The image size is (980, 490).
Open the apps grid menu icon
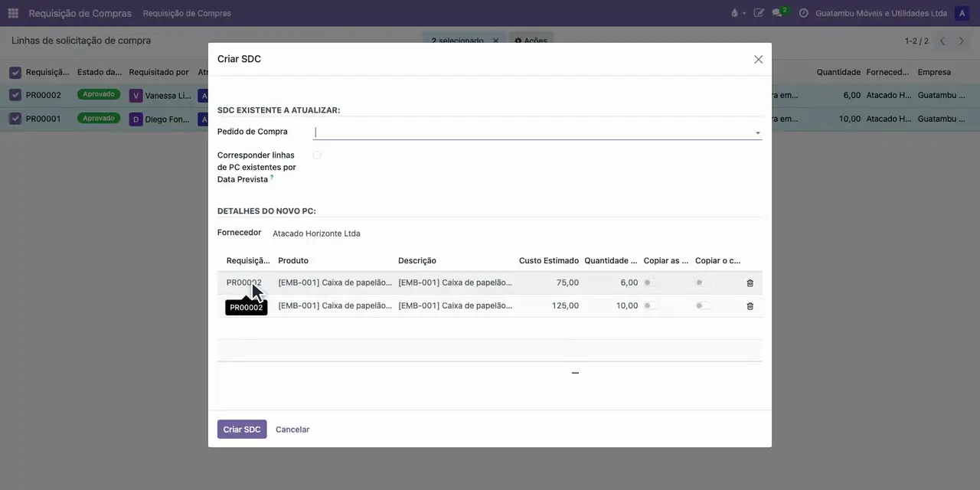click(x=13, y=13)
